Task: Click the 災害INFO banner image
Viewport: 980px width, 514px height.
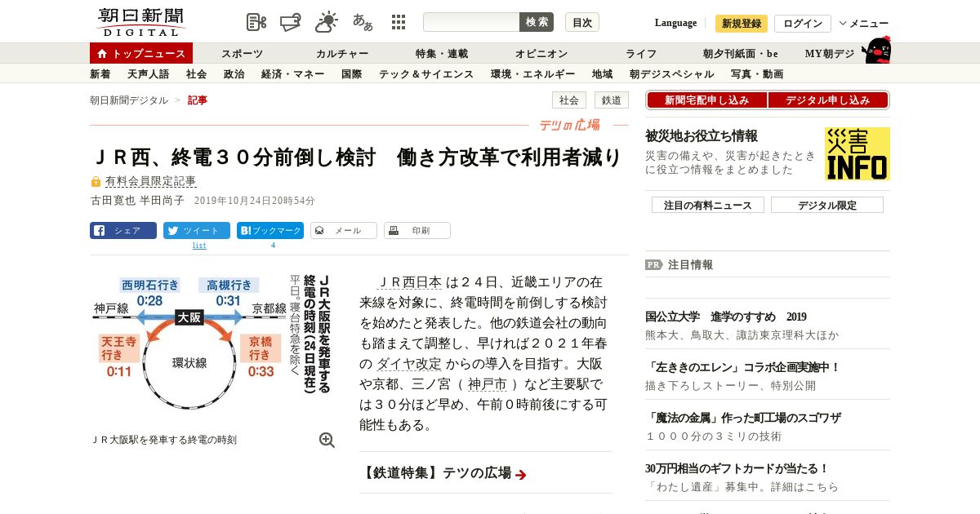Action: coord(857,153)
